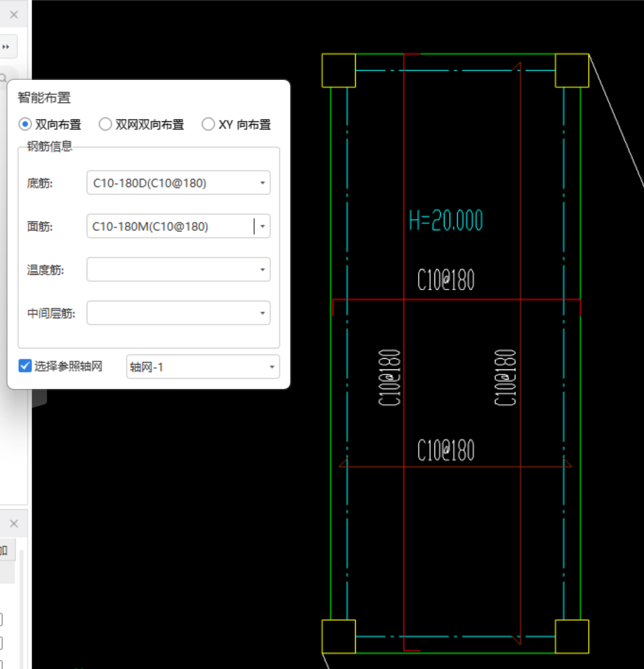Screen dimensions: 644x669
Task: Close the bottom-left side panel
Action: tap(14, 523)
